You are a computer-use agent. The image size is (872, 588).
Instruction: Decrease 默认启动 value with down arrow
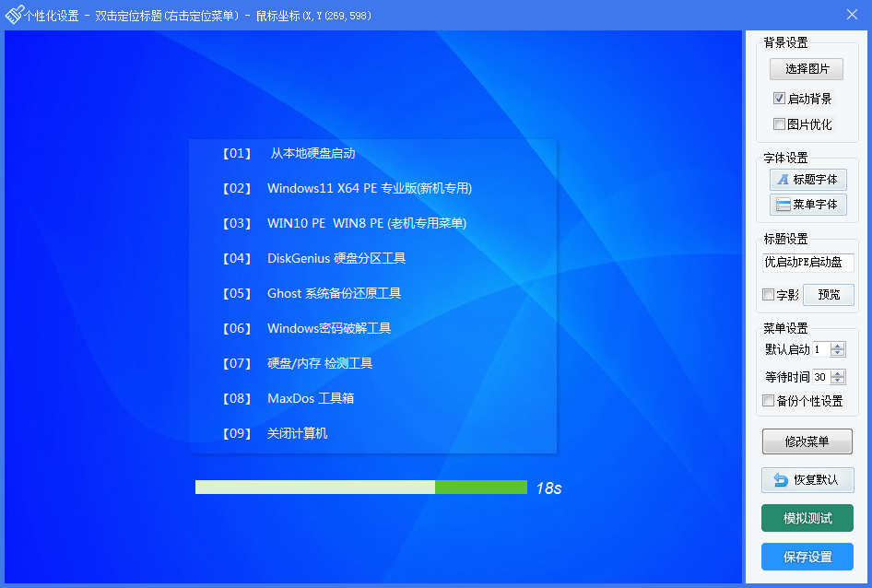coord(838,353)
